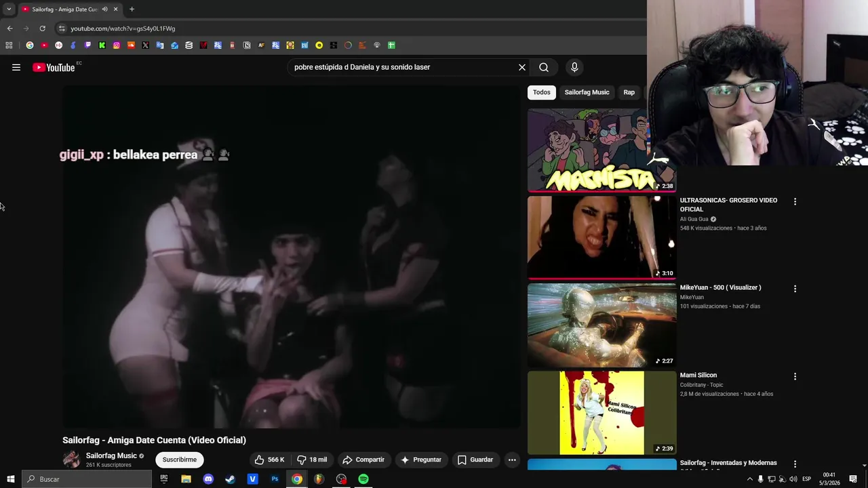Open the Sailorfag Music channel avatar
Image resolution: width=868 pixels, height=488 pixels.
pyautogui.click(x=71, y=460)
